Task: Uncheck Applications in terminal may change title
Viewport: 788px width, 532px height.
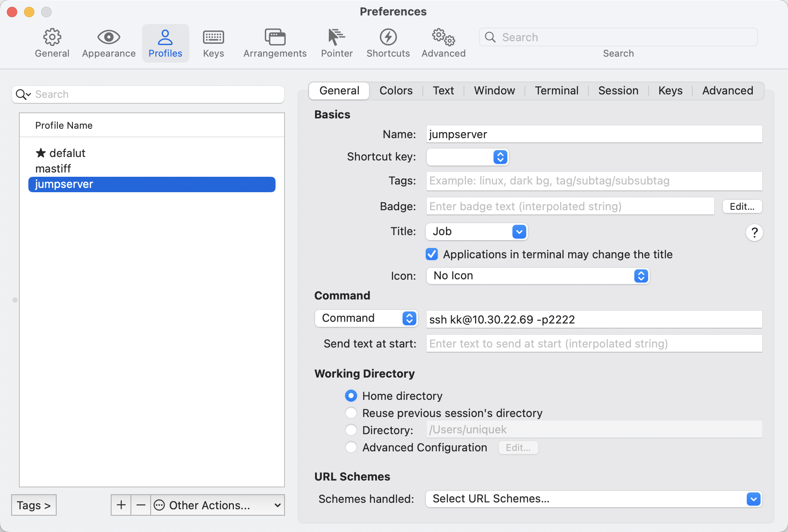Action: 432,254
